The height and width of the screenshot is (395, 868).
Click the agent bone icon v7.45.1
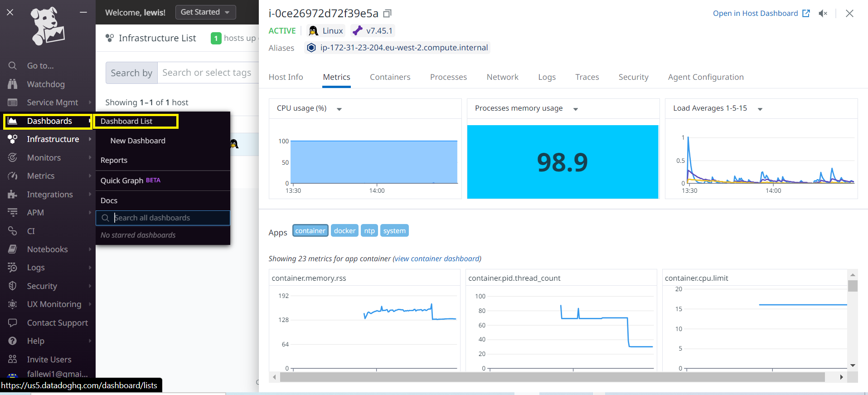pos(358,31)
